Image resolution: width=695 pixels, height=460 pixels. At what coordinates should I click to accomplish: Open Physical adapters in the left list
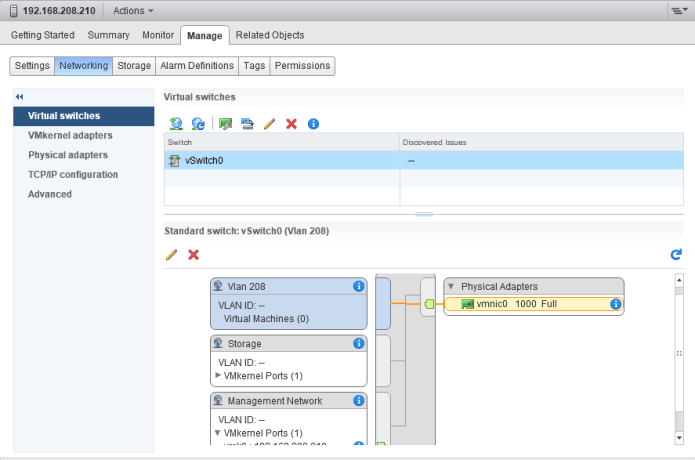coord(68,155)
